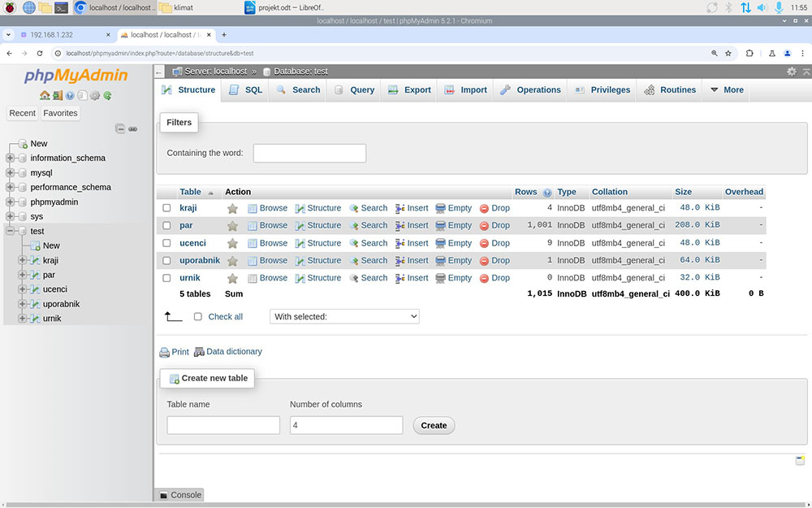
Task: Open navigation panel settings gear icon
Action: [95, 95]
